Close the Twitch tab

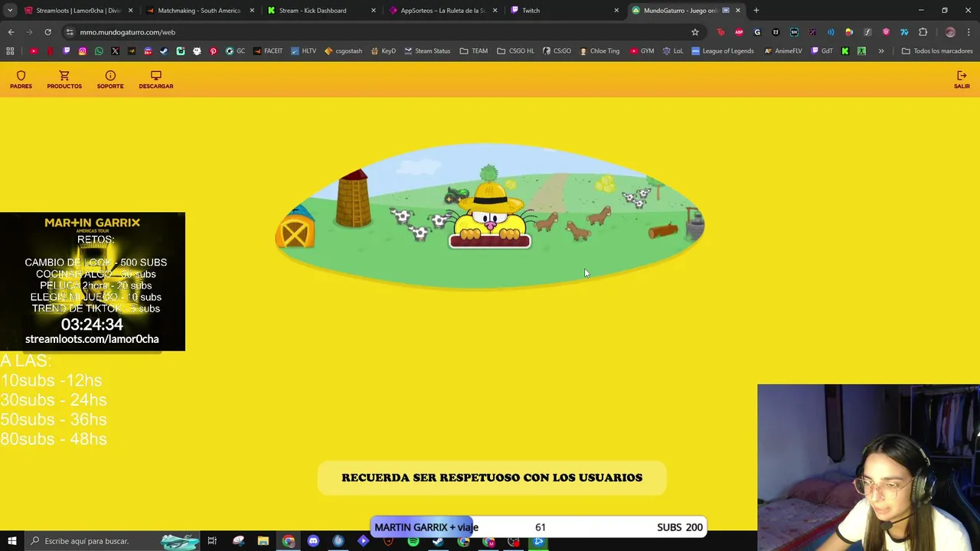coord(616,11)
